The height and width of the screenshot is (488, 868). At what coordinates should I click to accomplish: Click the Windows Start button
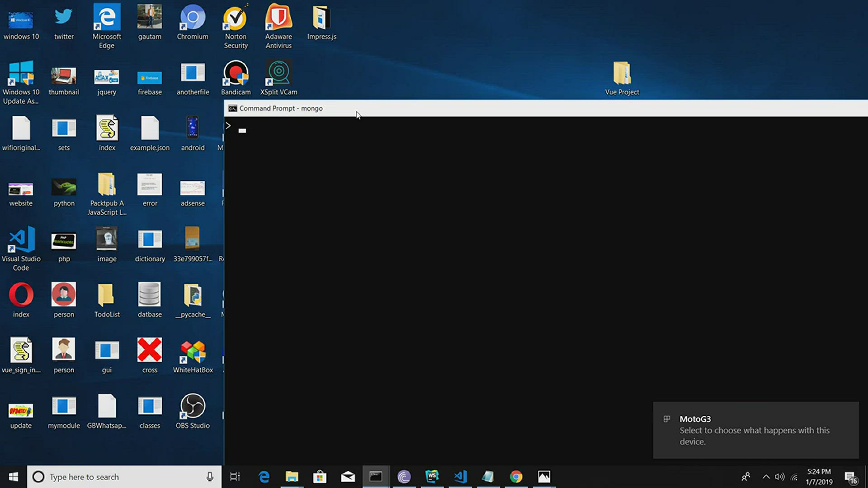tap(13, 477)
